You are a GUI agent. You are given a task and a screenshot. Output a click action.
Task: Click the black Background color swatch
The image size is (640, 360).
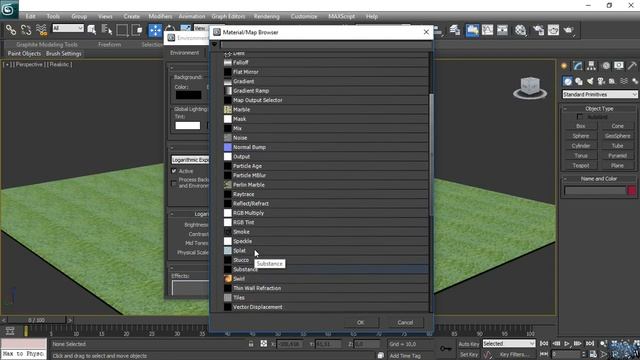click(188, 95)
